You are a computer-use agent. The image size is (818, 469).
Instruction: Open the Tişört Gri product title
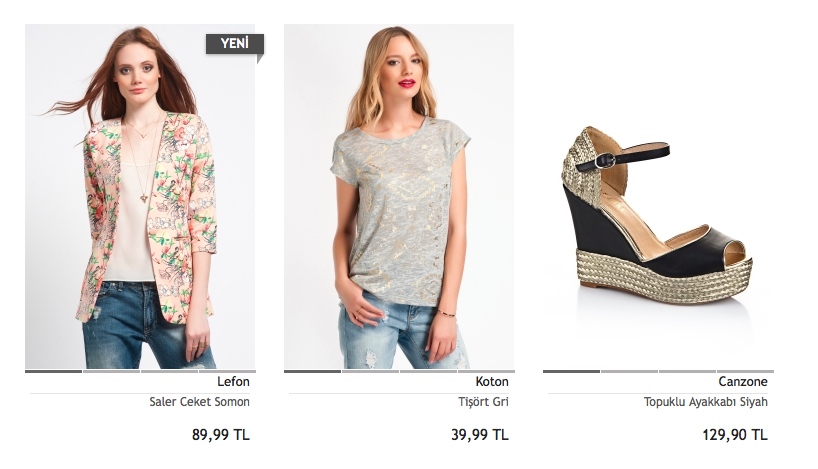pyautogui.click(x=483, y=402)
